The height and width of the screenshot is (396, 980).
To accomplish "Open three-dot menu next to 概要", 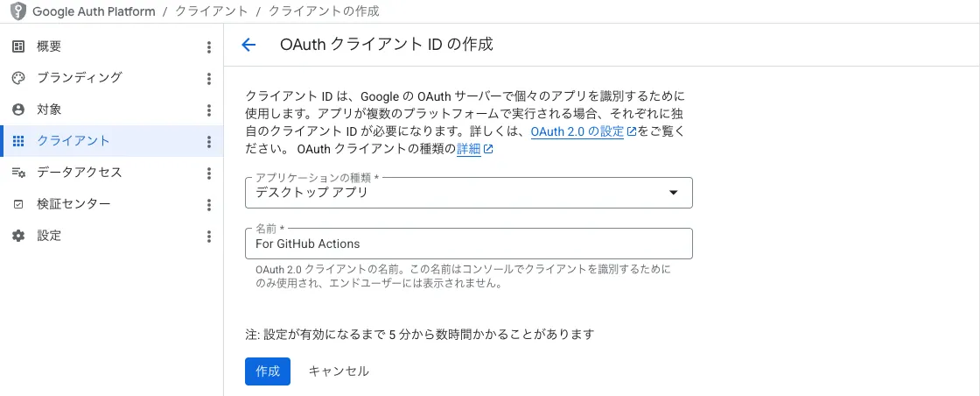I will (209, 47).
